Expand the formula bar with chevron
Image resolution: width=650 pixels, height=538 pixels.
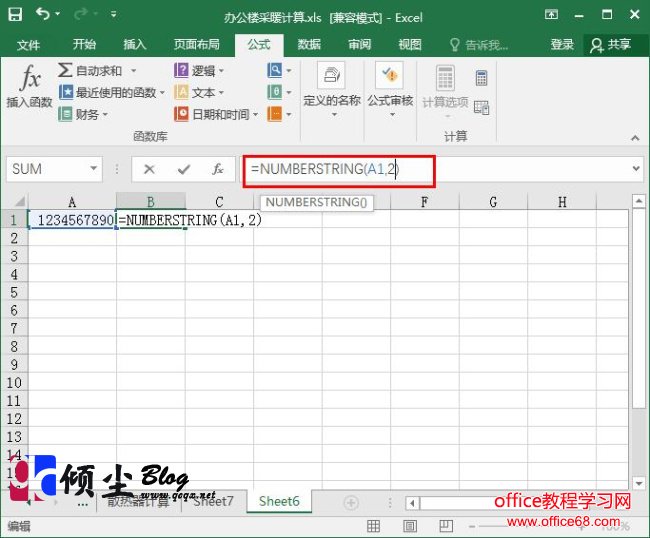tap(636, 169)
